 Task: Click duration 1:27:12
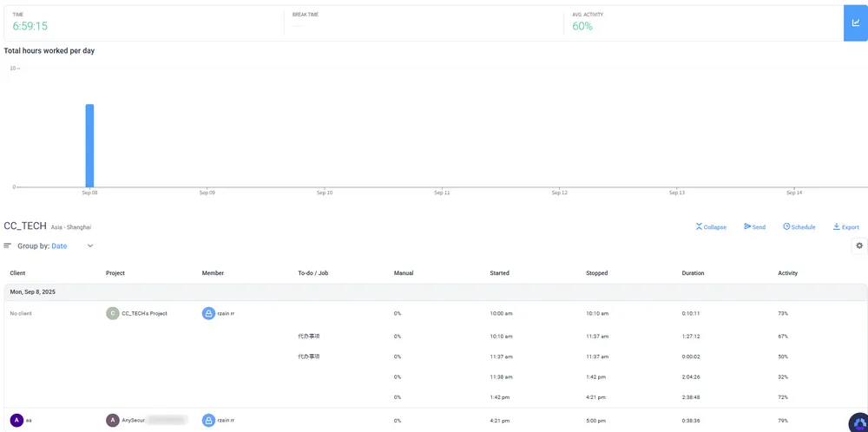(691, 337)
